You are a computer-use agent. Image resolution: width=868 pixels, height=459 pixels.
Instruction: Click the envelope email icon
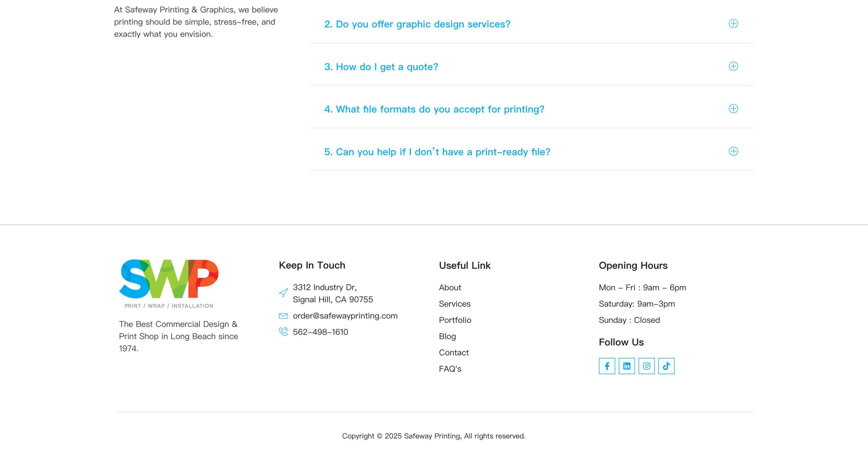(283, 316)
